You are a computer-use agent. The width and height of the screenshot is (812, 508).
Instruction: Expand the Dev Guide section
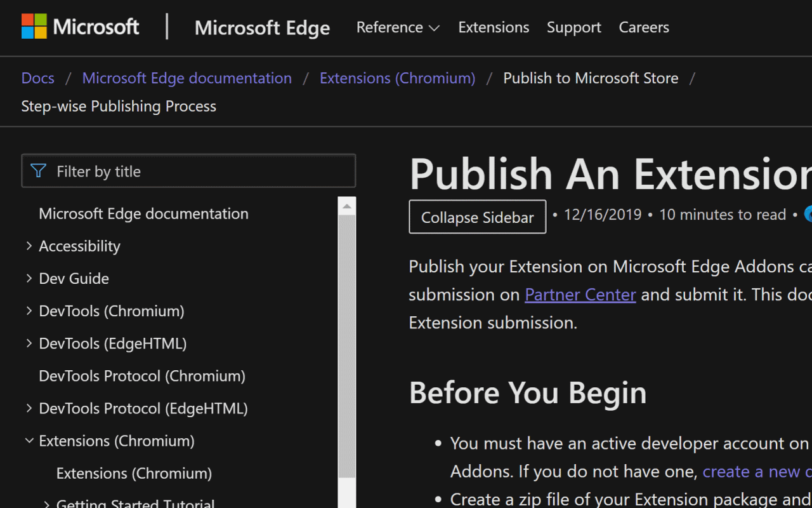pos(29,278)
